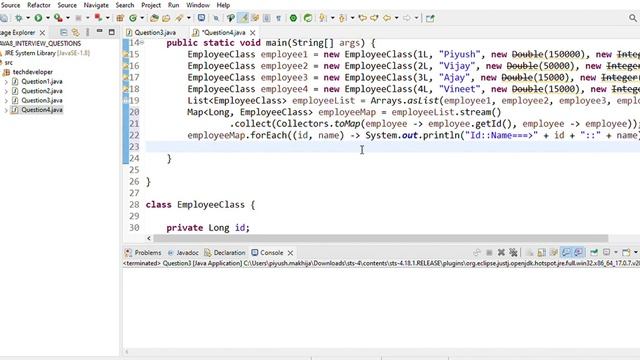Click the New Java Package icon

[x=120, y=18]
